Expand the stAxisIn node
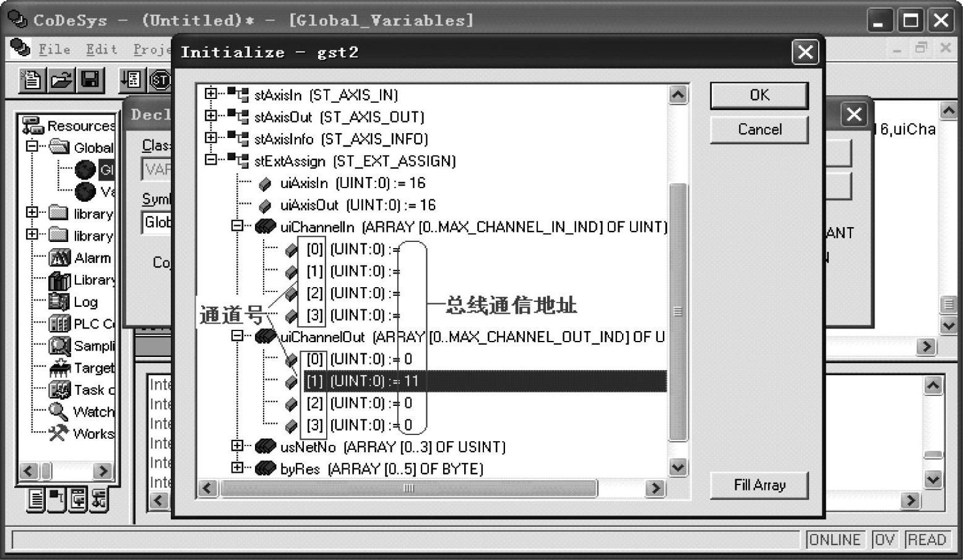 click(211, 93)
